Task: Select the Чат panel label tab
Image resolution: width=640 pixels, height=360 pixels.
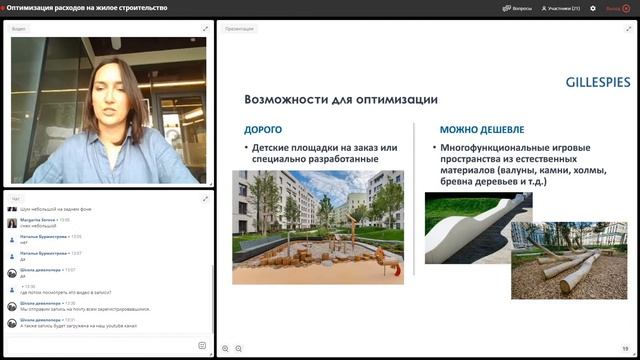Action: tap(16, 199)
